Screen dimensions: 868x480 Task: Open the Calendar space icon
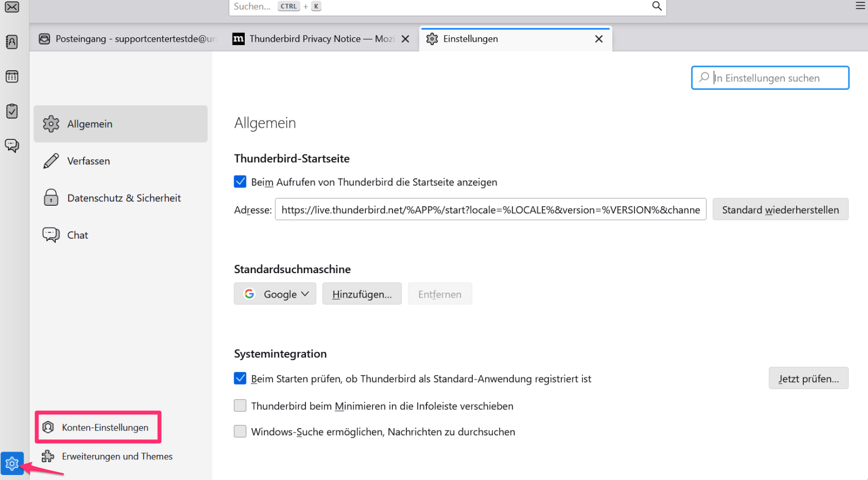click(x=12, y=76)
